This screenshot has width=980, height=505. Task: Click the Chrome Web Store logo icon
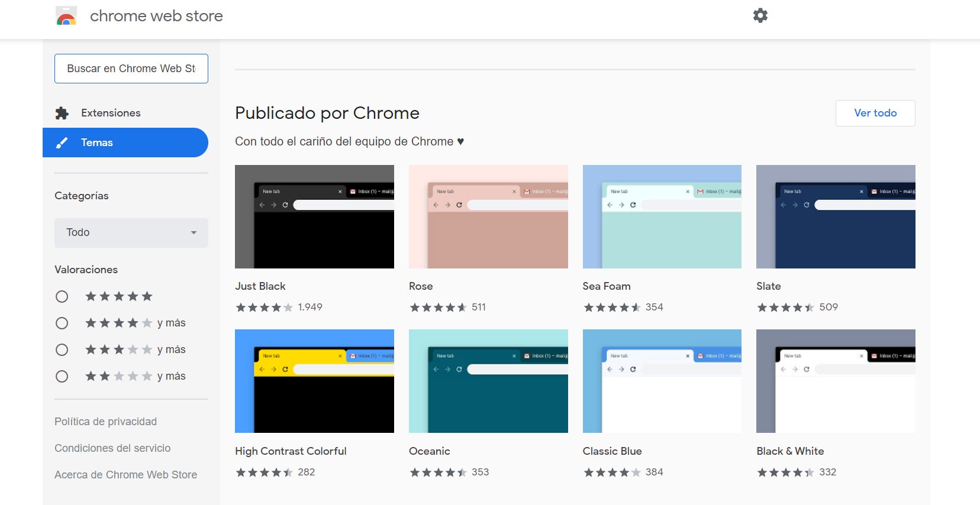click(x=66, y=16)
